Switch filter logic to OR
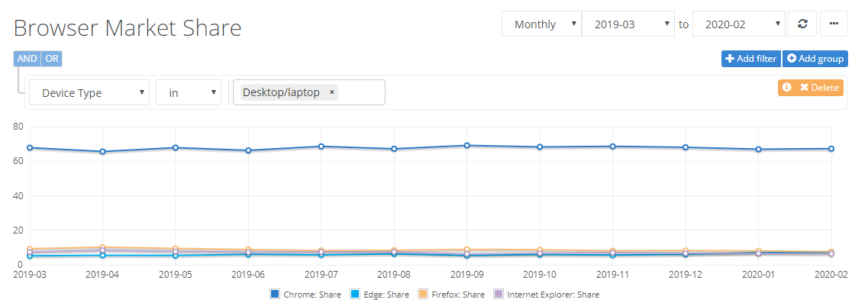Screen dimensions: 868x306 pos(51,59)
